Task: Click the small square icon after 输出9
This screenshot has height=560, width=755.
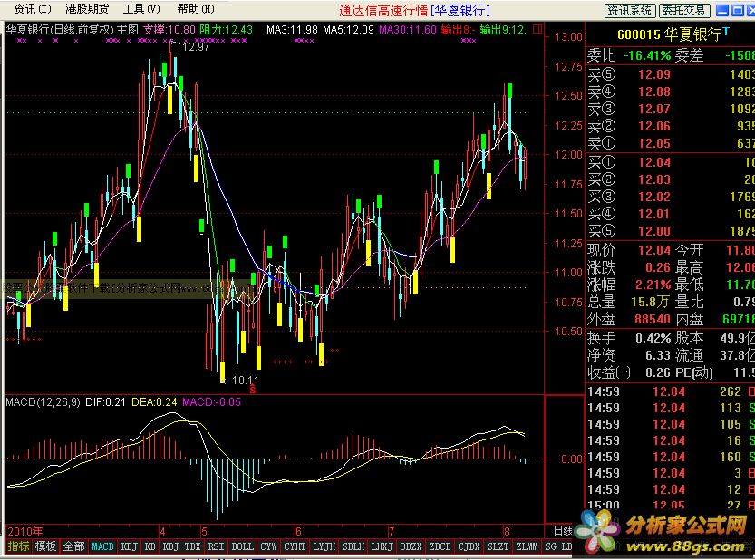Action: (x=537, y=29)
